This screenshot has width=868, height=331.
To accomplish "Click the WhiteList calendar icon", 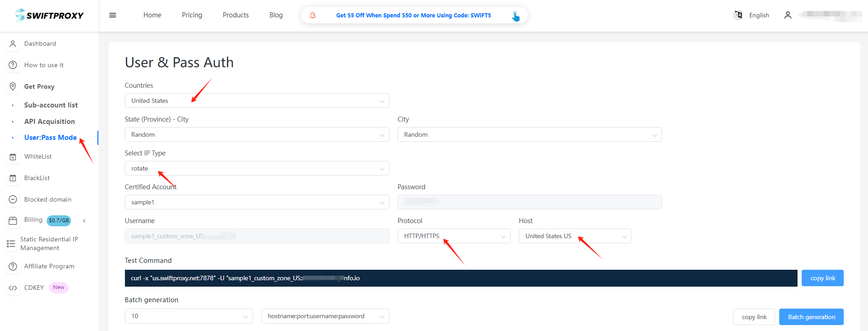I will 13,157.
